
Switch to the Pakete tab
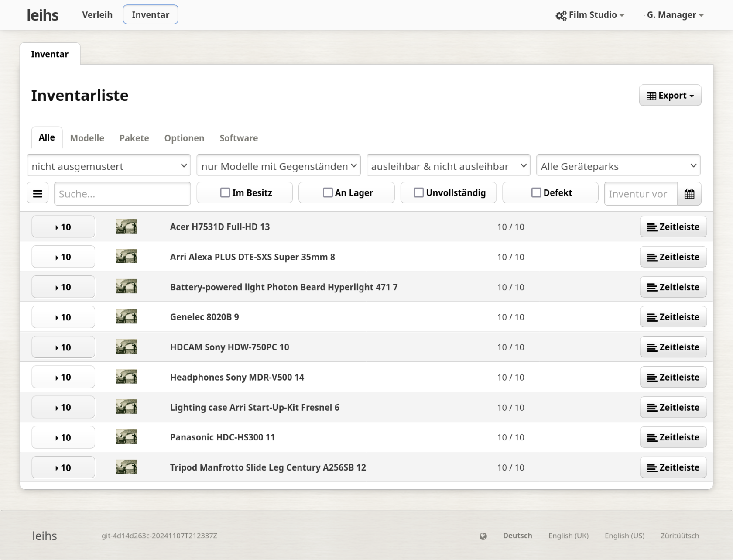point(134,138)
